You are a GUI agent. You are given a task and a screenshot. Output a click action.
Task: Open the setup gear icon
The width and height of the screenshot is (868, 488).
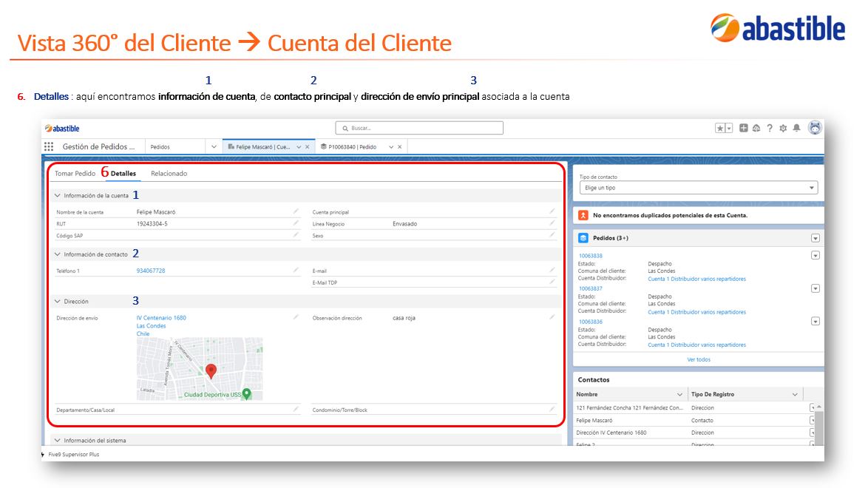783,129
